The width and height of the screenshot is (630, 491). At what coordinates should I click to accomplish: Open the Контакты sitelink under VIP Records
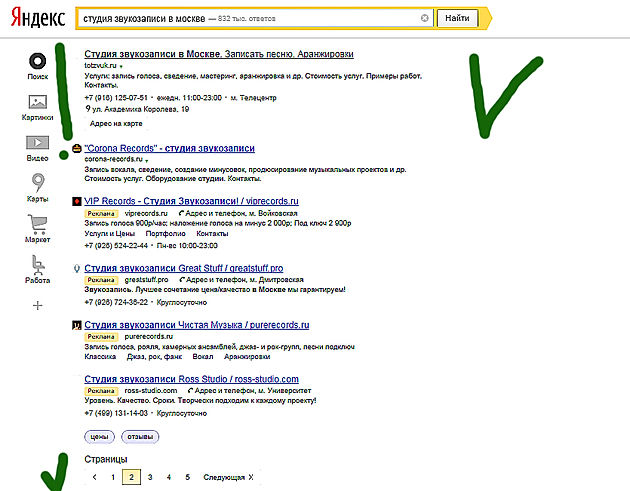[212, 233]
